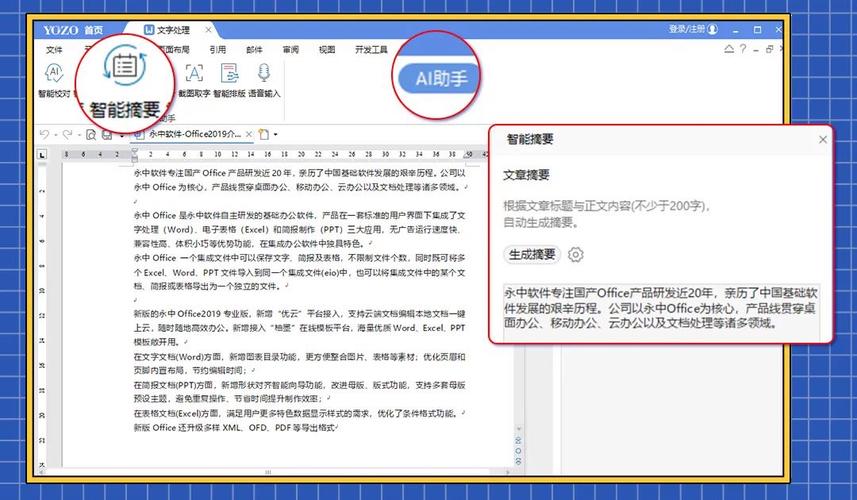Click the ruler tab-stop selector L icon
Screen dimensions: 857x500
pos(42,155)
